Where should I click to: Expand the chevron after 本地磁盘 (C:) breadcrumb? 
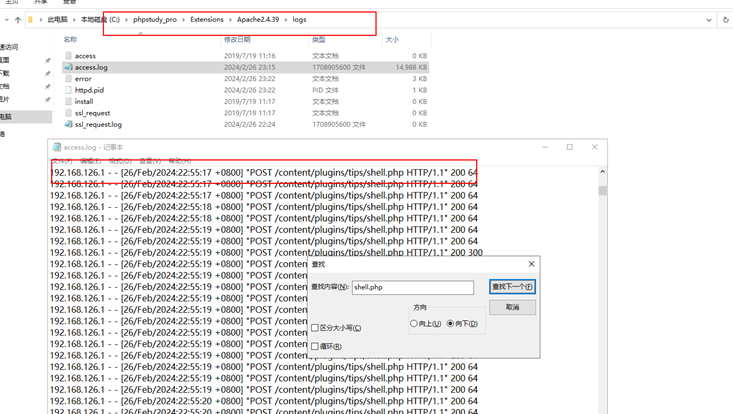126,20
